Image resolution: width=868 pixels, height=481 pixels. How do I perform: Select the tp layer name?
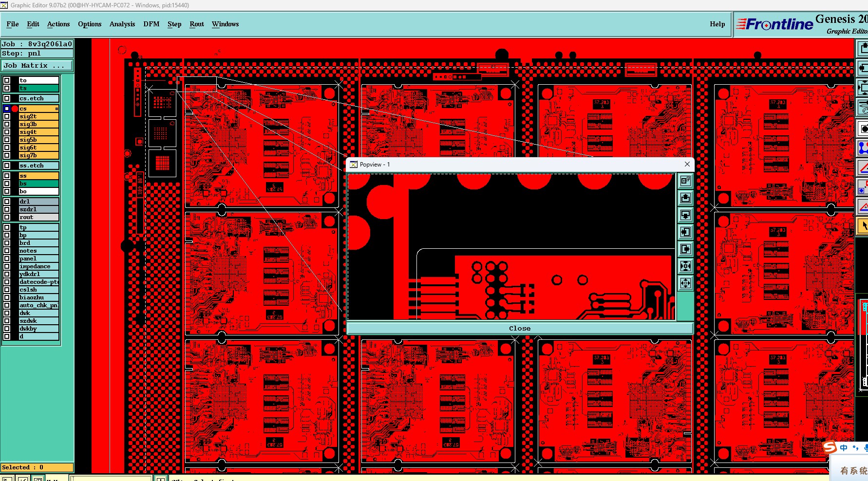(x=38, y=227)
